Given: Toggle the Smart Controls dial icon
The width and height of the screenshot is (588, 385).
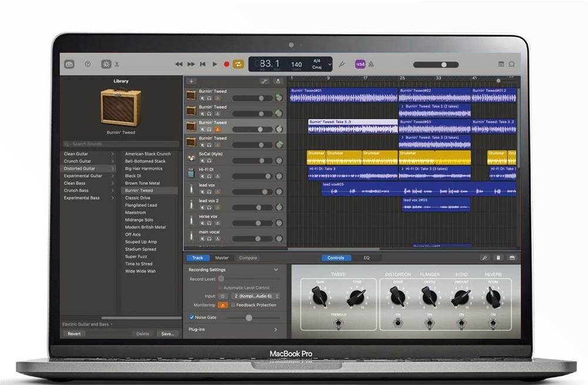Looking at the screenshot, I should (x=106, y=64).
